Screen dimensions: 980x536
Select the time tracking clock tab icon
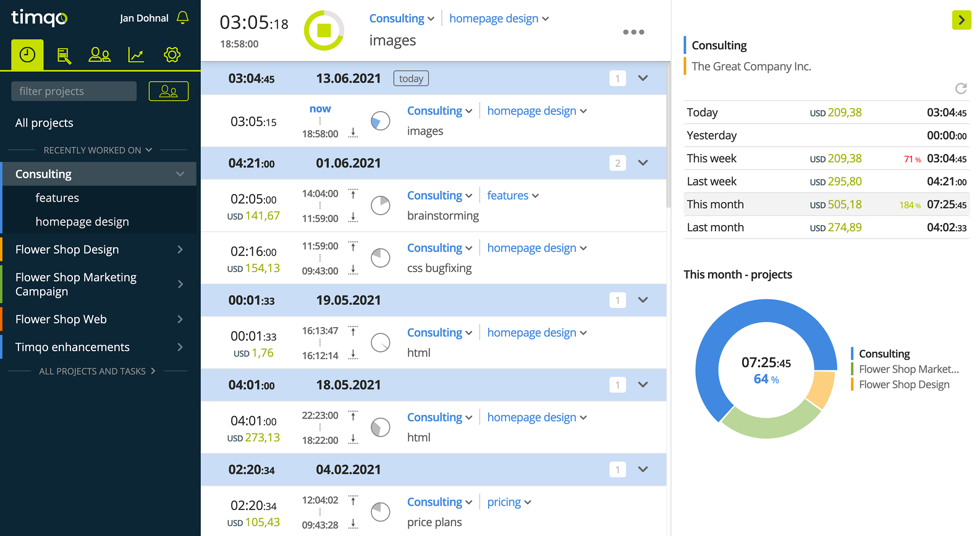tap(27, 55)
